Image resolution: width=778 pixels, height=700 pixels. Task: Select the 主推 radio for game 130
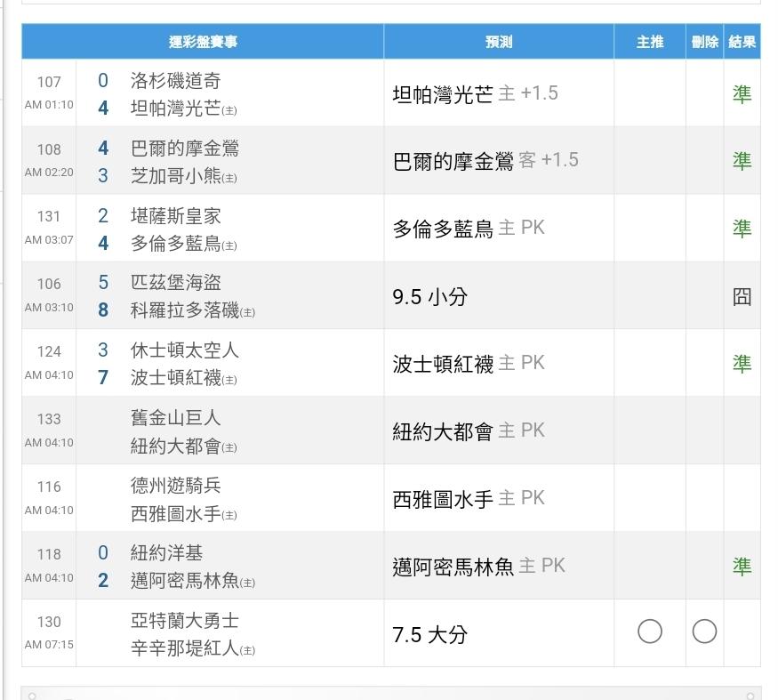tap(649, 632)
